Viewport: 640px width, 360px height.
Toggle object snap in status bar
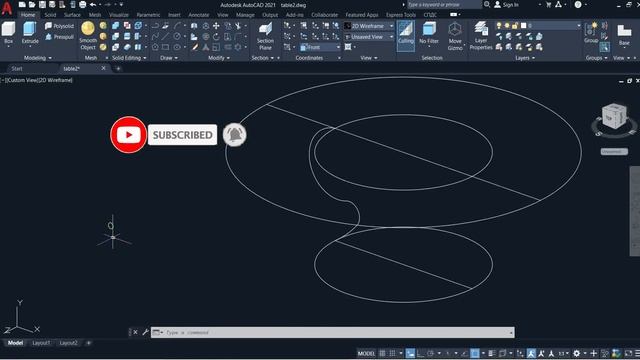475,353
